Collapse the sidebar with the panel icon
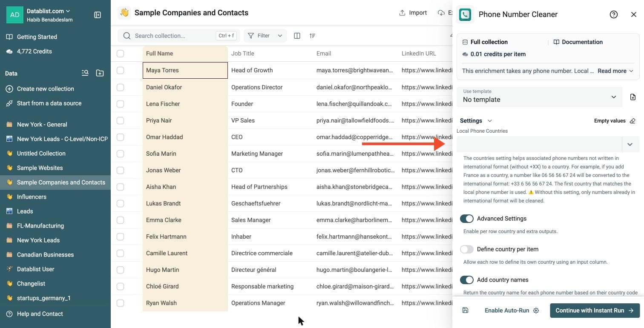 click(98, 15)
